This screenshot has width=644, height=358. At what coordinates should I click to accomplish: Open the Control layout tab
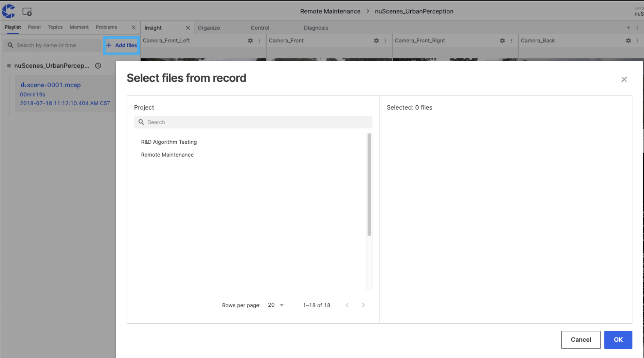click(x=260, y=28)
